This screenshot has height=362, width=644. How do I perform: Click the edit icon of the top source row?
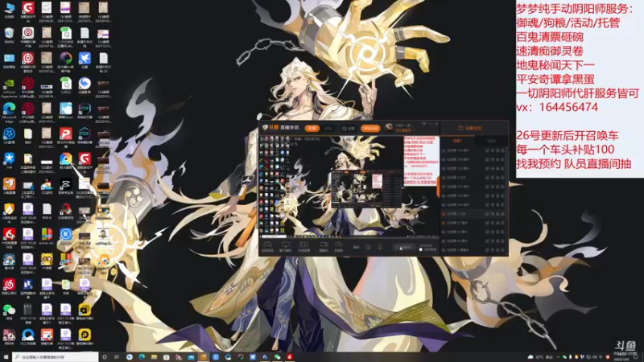(x=487, y=150)
